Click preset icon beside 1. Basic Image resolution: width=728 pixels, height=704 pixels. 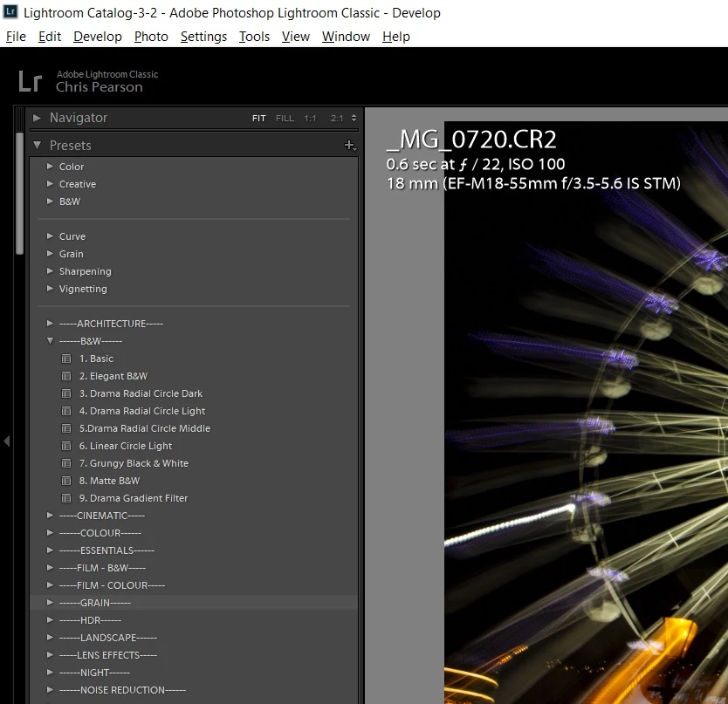point(66,359)
